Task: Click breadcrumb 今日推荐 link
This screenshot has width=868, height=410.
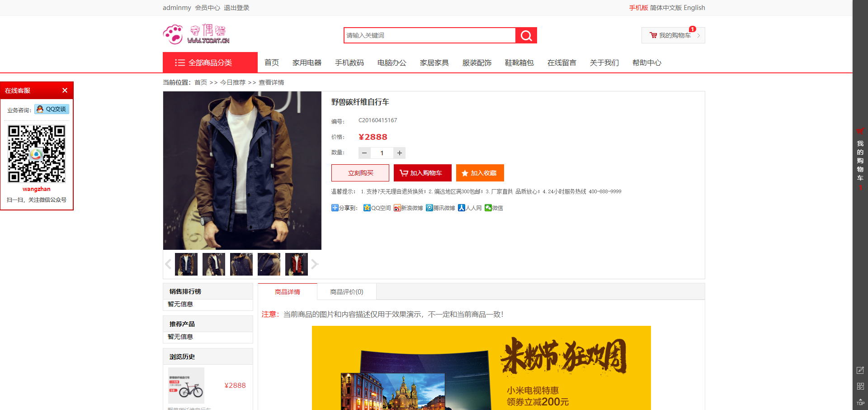Action: pyautogui.click(x=233, y=82)
